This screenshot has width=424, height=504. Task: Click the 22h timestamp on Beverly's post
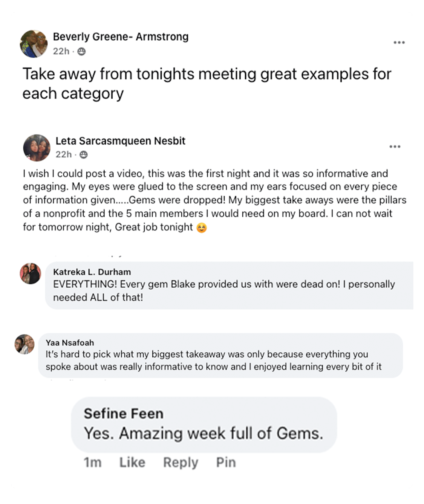tap(61, 52)
